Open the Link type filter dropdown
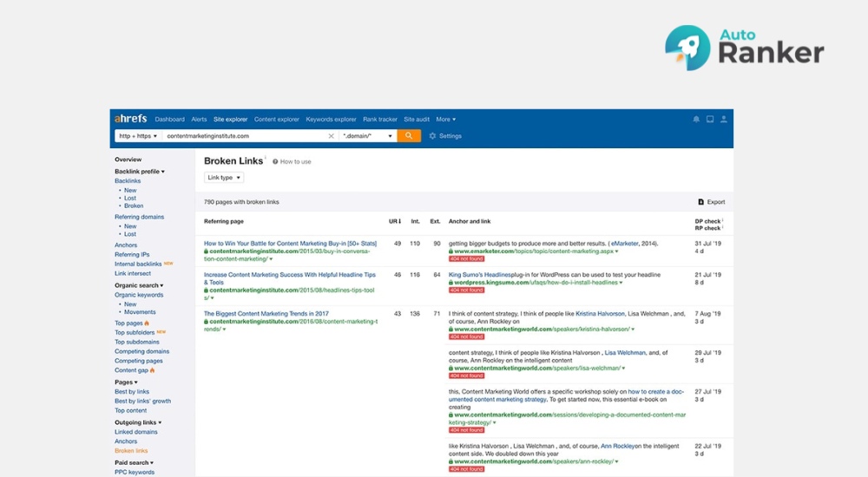This screenshot has width=868, height=477. pyautogui.click(x=224, y=178)
